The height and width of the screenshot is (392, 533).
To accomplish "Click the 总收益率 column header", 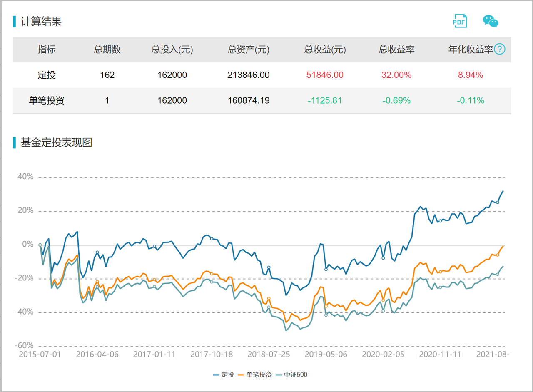I will [396, 50].
